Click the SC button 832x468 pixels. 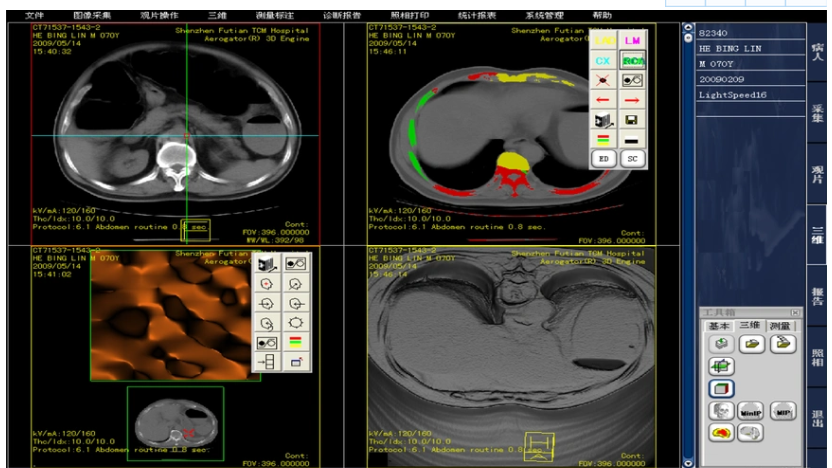click(x=632, y=159)
